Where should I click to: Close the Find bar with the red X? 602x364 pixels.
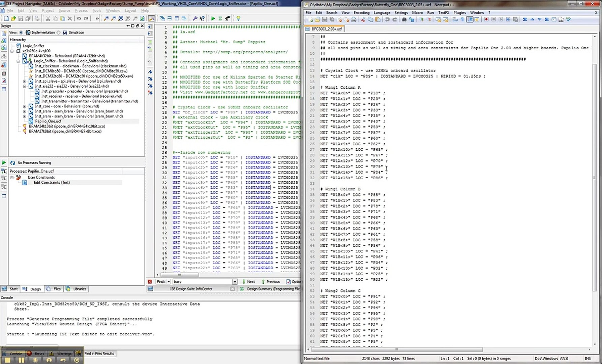[150, 281]
